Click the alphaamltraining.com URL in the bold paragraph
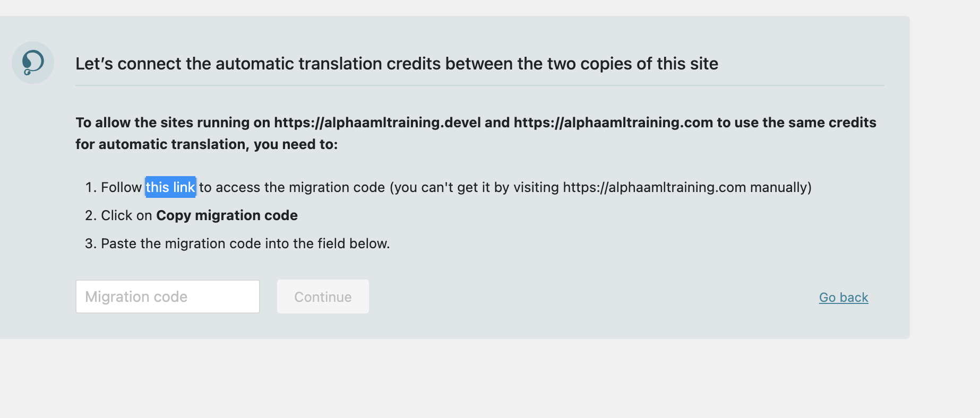 [x=613, y=123]
